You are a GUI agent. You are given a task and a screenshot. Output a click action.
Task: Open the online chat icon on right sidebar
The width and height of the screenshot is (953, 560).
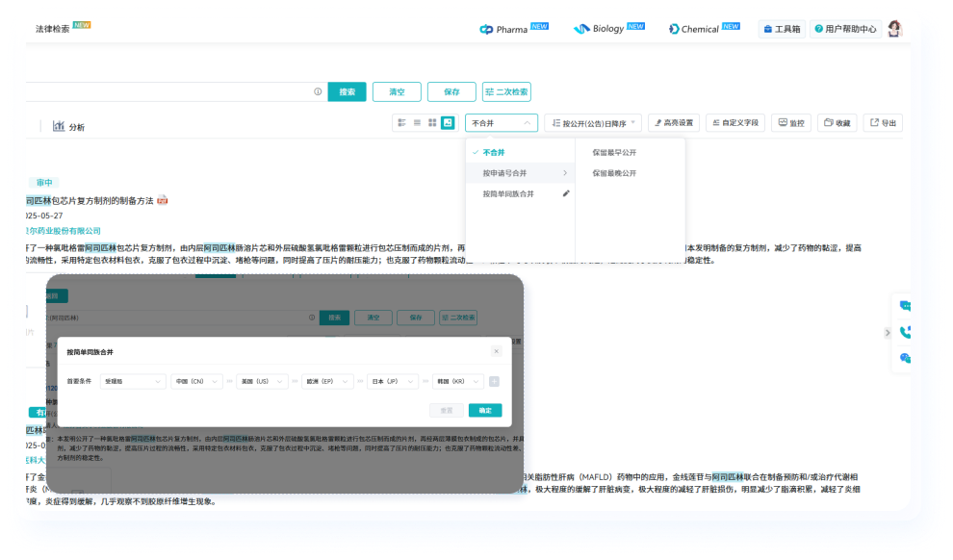coord(905,306)
